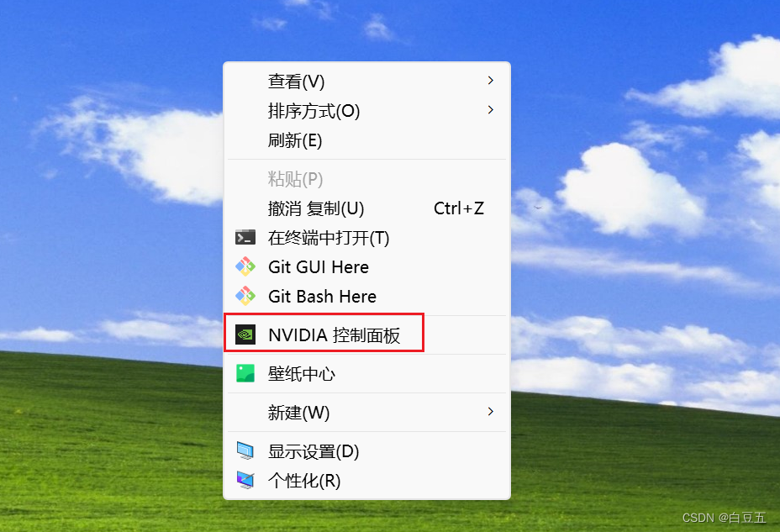Open 显示设置(D)

click(366, 451)
